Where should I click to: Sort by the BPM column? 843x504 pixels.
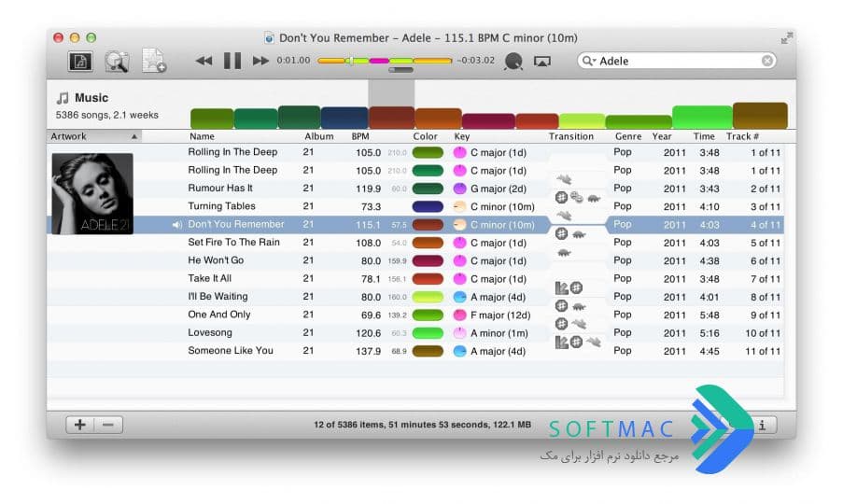pos(360,136)
